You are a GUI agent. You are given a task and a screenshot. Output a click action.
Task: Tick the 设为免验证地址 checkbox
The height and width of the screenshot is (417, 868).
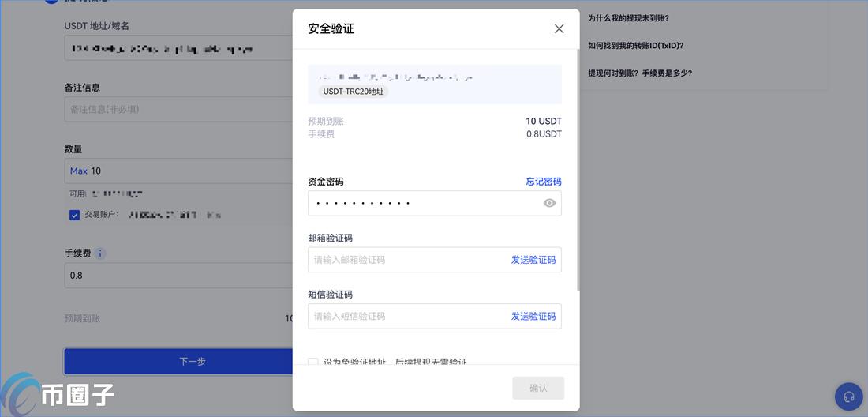313,362
